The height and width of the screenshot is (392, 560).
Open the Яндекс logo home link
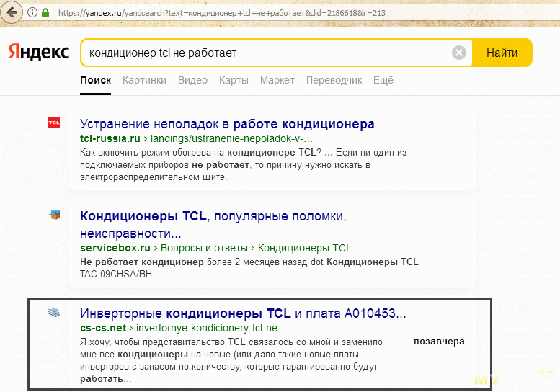pos(39,52)
